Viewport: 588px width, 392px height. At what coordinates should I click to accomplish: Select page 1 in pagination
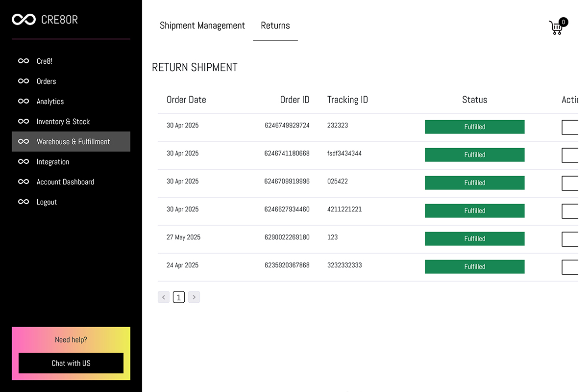pyautogui.click(x=179, y=297)
